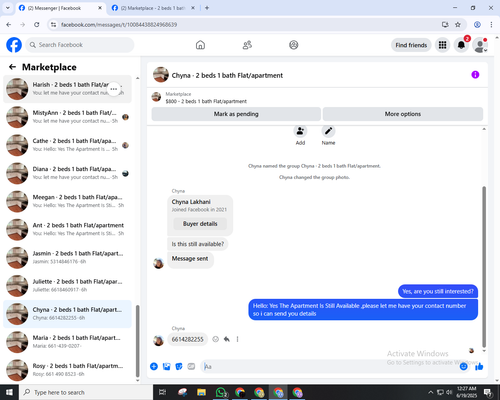Open options menu for Harish conversation
Image resolution: width=500 pixels, height=400 pixels.
click(x=114, y=89)
